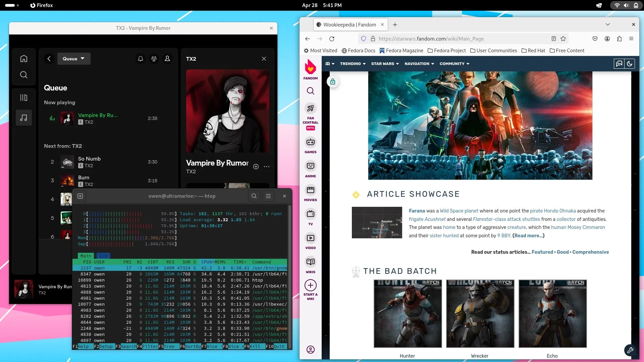The image size is (644, 362).
Task: Open new Firefox tab with plus
Action: pyautogui.click(x=395, y=25)
